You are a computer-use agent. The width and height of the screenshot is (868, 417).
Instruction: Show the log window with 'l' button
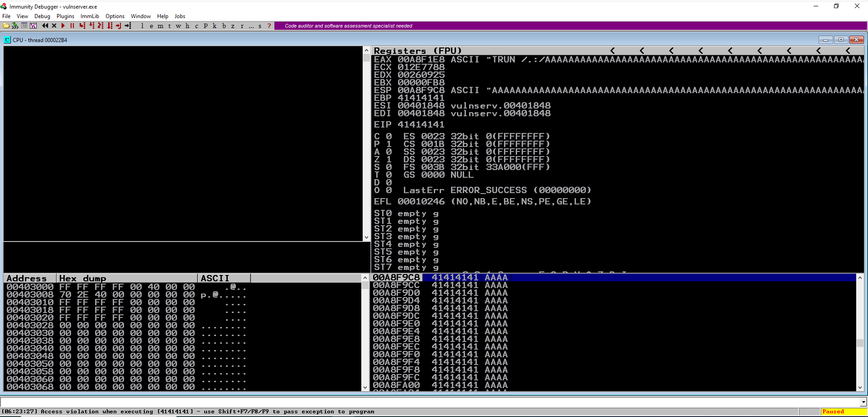tap(142, 26)
